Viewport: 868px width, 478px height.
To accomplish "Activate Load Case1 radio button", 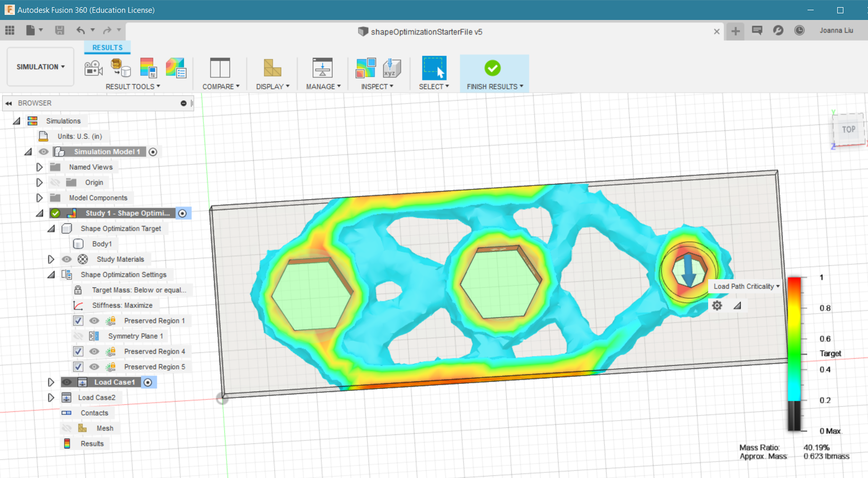I will coord(148,382).
